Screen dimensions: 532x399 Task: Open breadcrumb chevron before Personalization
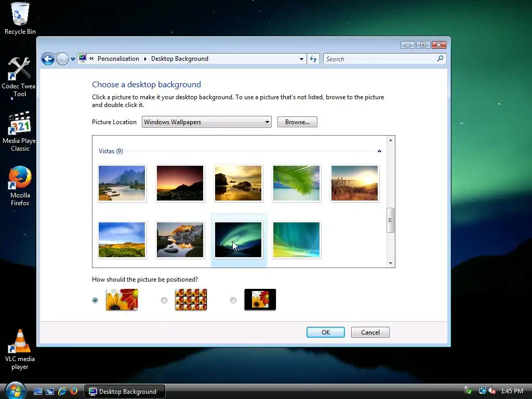tap(91, 59)
